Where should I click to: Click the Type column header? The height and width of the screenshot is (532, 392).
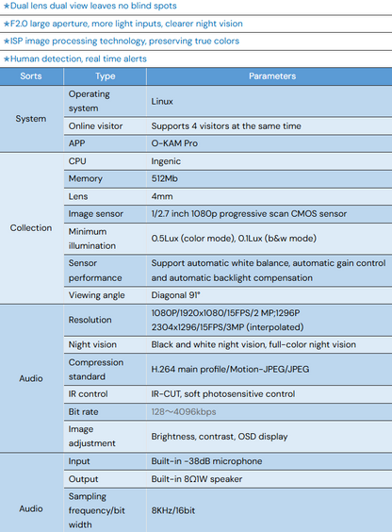click(x=105, y=76)
